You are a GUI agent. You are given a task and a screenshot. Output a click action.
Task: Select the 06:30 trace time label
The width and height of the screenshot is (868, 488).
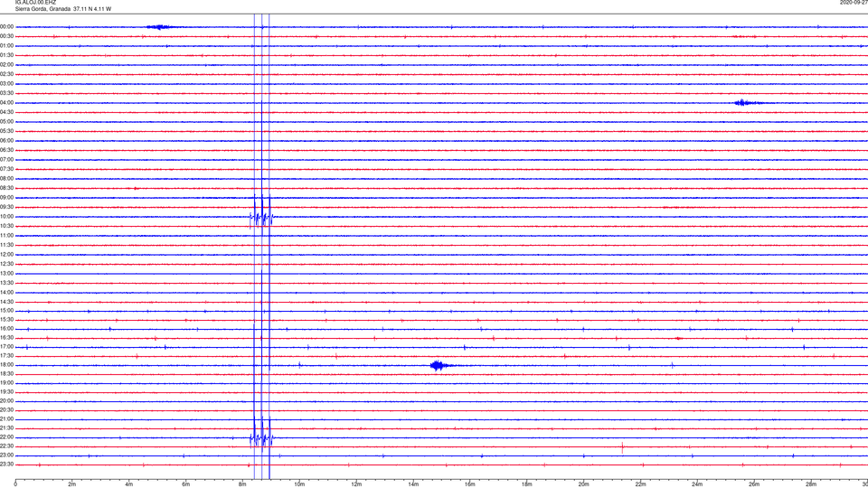tap(7, 150)
